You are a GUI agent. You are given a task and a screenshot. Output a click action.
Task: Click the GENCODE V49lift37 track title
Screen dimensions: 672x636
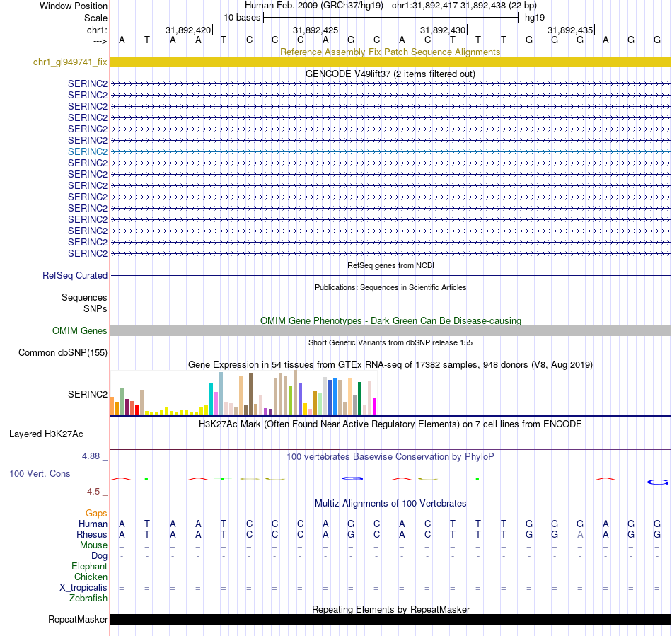[x=390, y=74]
